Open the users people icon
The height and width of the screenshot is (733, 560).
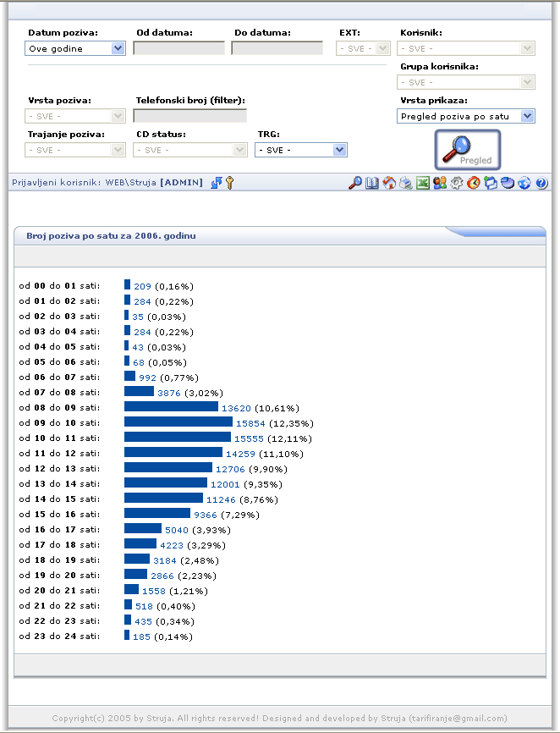(x=440, y=183)
